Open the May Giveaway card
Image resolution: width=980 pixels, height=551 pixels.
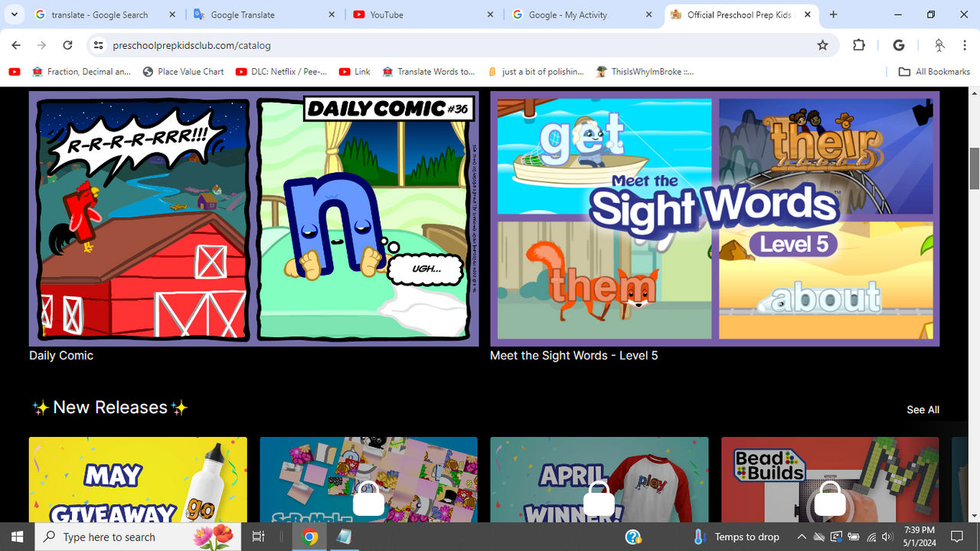[x=138, y=480]
